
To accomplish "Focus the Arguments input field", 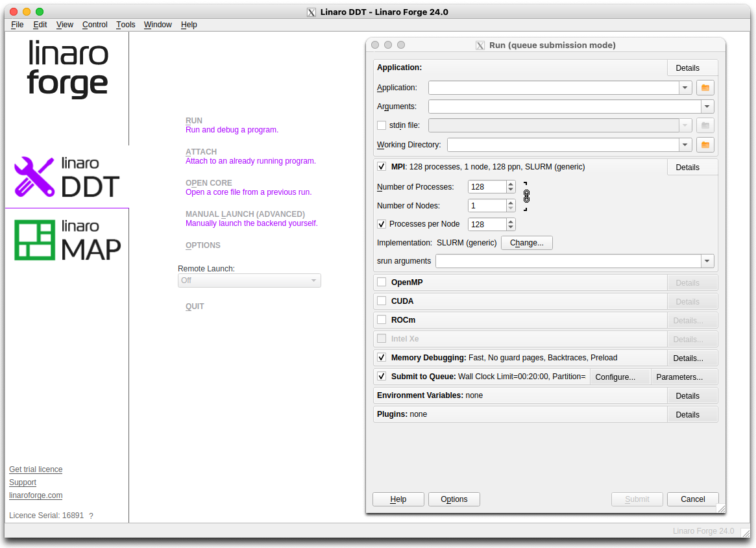I will pos(565,106).
